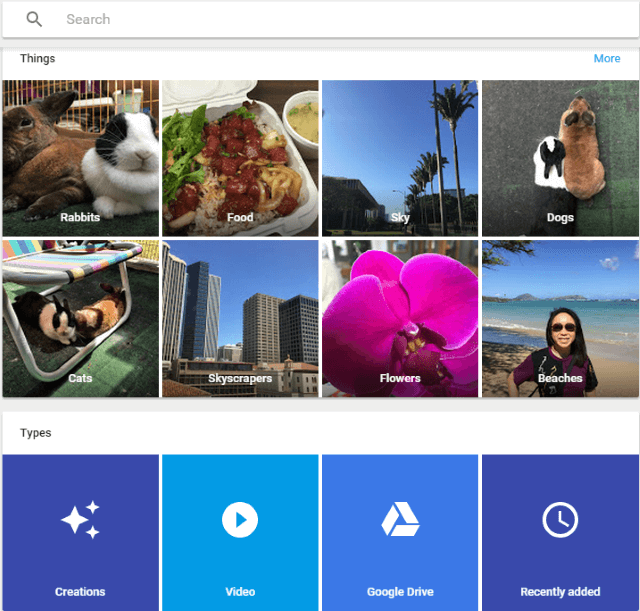The height and width of the screenshot is (611, 640).
Task: Open the Cats photo category
Action: coord(80,318)
